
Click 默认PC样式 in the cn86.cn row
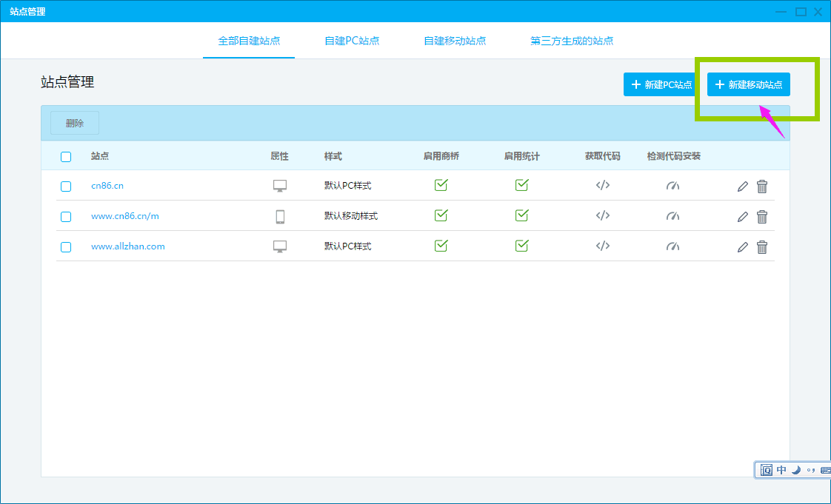[347, 186]
